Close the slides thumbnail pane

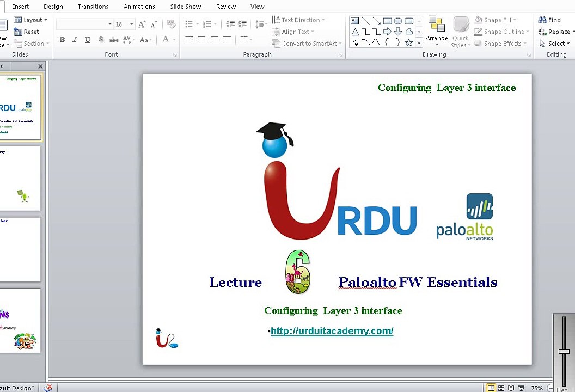(x=40, y=66)
